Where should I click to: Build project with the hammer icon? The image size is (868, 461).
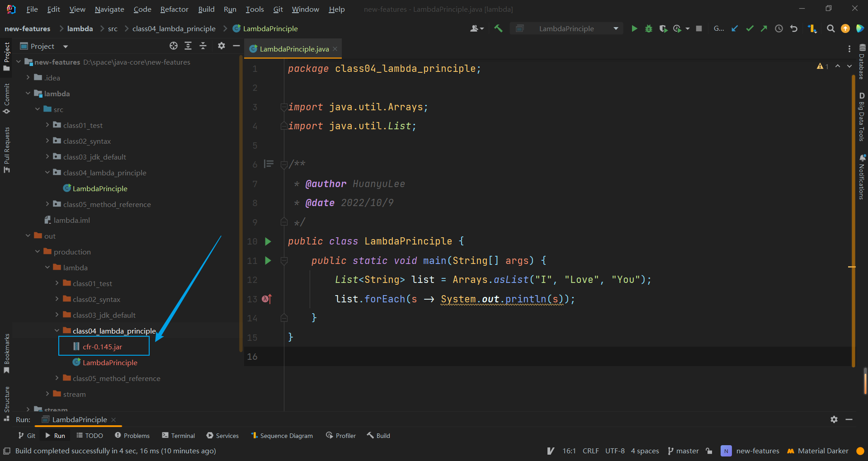click(498, 28)
